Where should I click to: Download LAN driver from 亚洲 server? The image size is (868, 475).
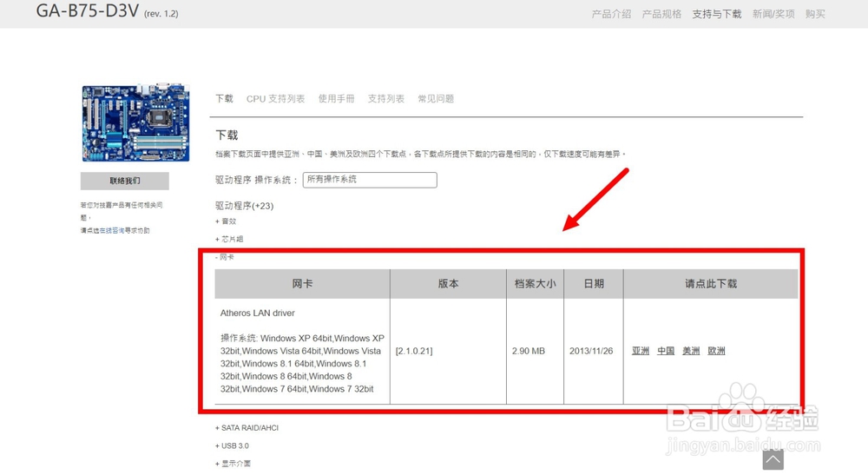(x=641, y=351)
